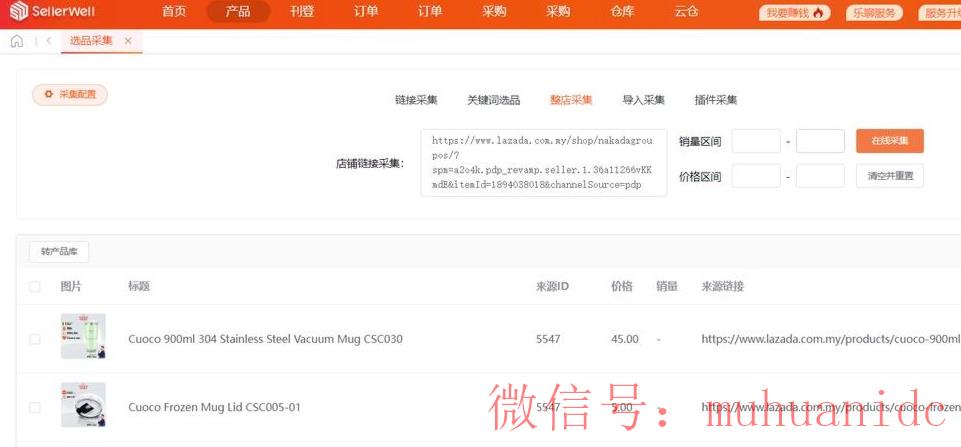Click the 转产品库 button
Screen dimensions: 961x447
59,251
